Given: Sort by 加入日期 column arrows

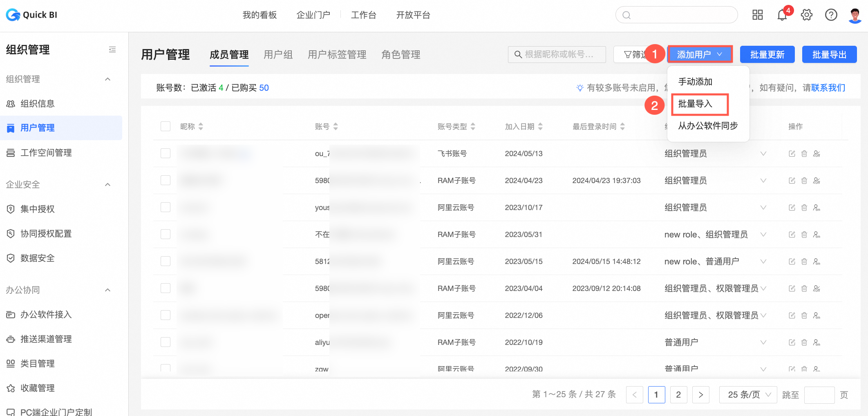Looking at the screenshot, I should click(x=540, y=127).
